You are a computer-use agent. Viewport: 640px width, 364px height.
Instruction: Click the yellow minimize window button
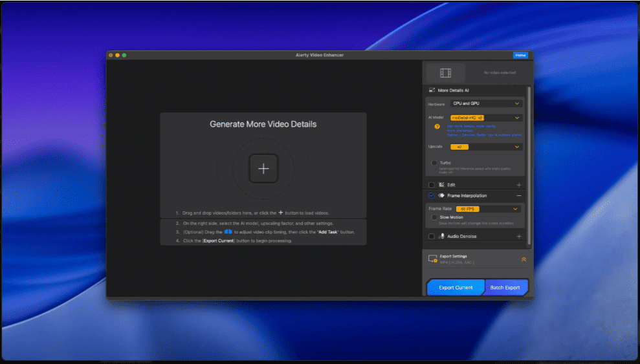coord(117,55)
